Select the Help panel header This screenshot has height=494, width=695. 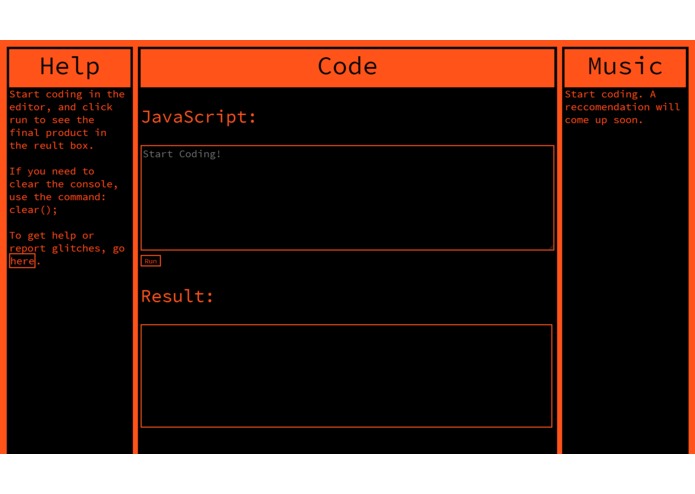(70, 67)
